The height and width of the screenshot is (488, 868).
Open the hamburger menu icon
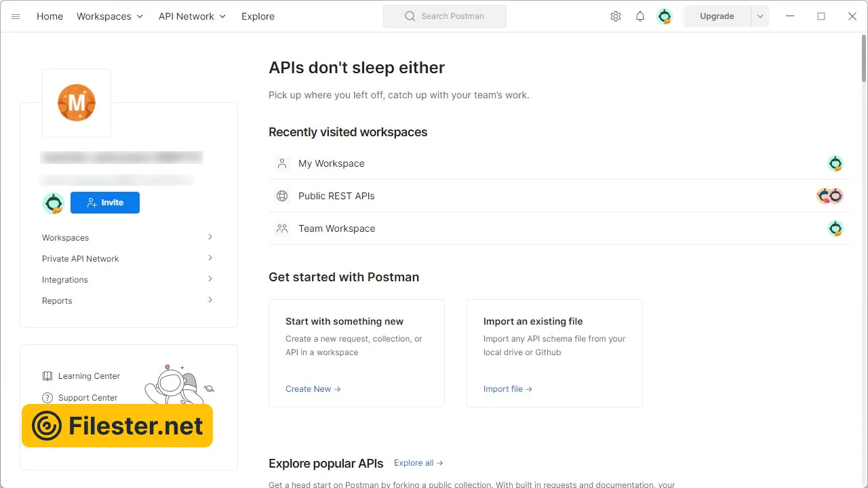pos(16,16)
